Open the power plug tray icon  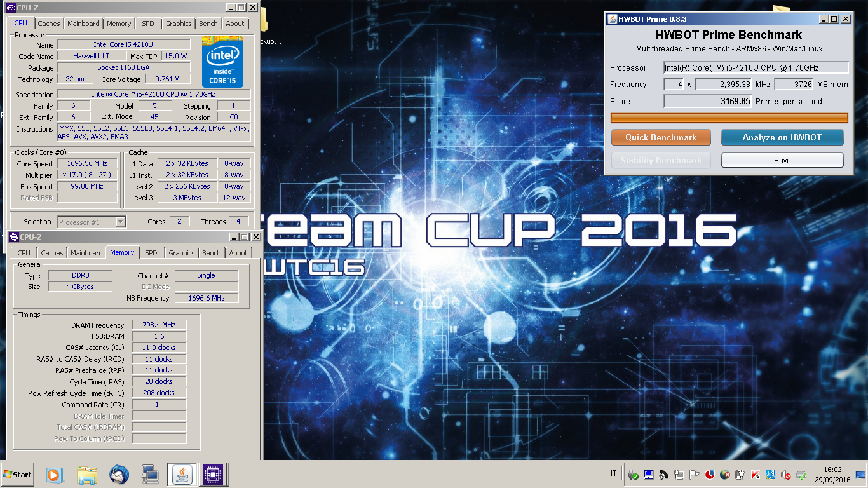(x=740, y=475)
